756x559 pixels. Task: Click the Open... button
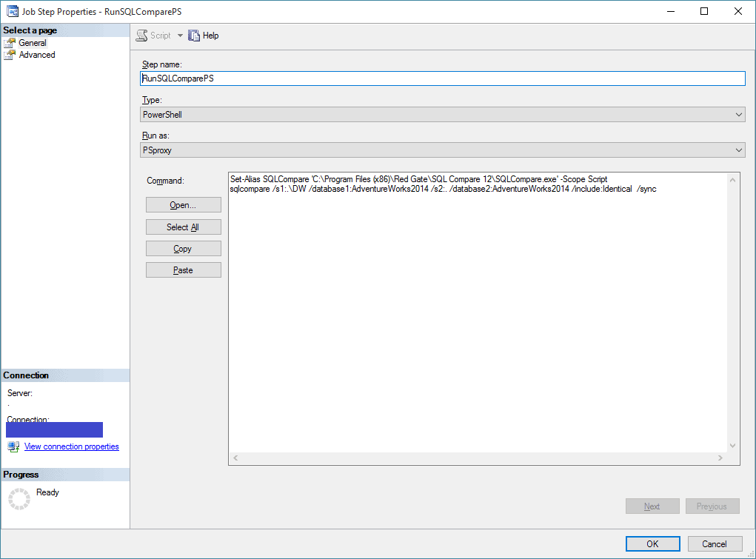[x=183, y=205]
